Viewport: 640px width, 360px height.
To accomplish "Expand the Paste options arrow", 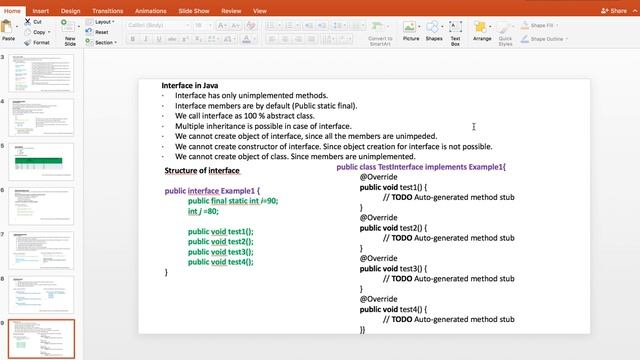I will 17,27.
